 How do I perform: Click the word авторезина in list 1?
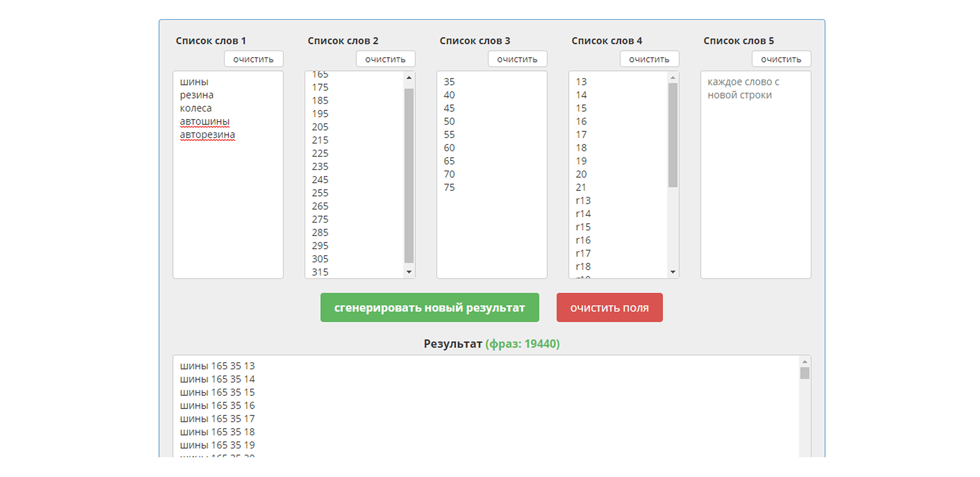pyautogui.click(x=207, y=135)
